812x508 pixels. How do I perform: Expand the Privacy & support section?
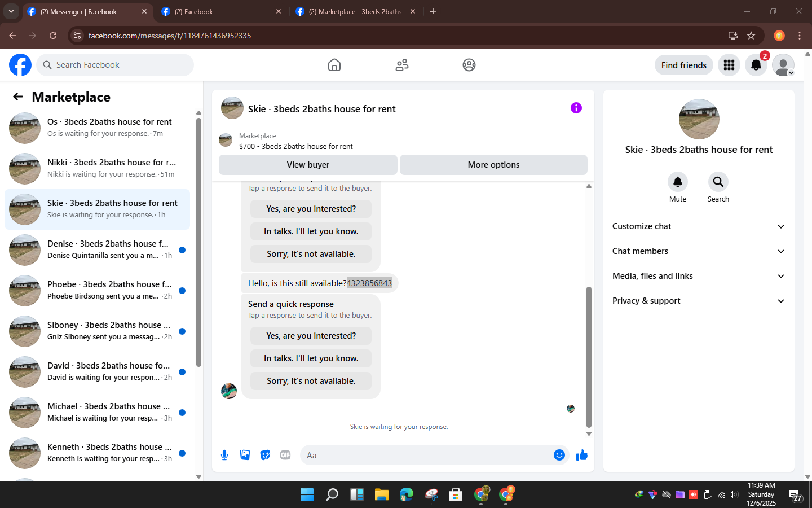click(699, 301)
